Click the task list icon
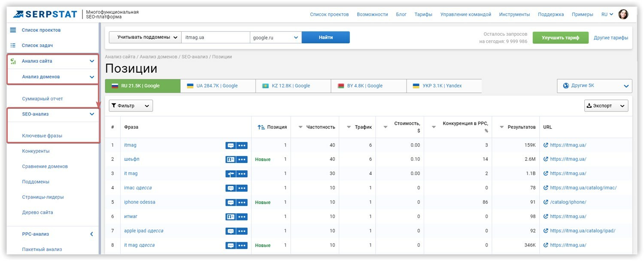Image resolution: width=644 pixels, height=261 pixels. click(13, 45)
